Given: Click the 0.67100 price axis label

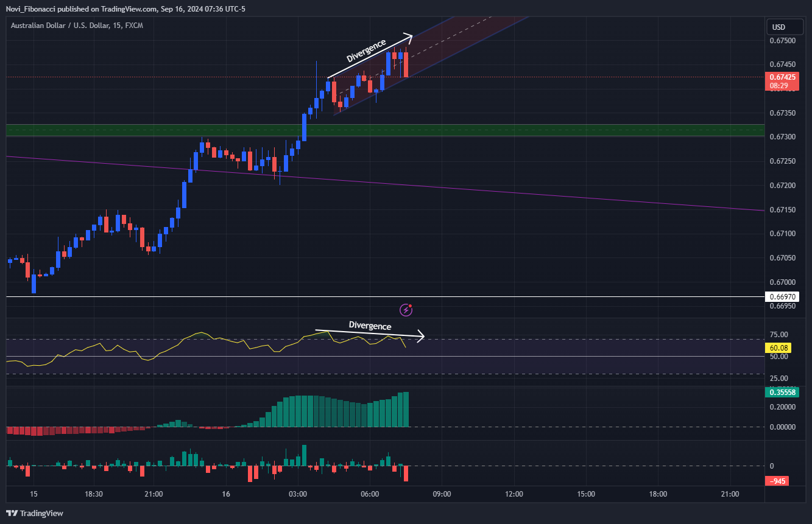Looking at the screenshot, I should [x=782, y=234].
